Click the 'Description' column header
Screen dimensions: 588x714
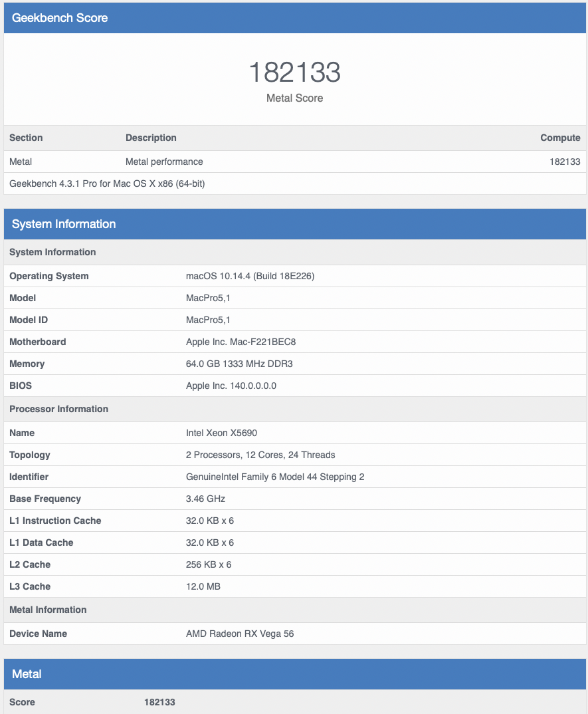(151, 138)
